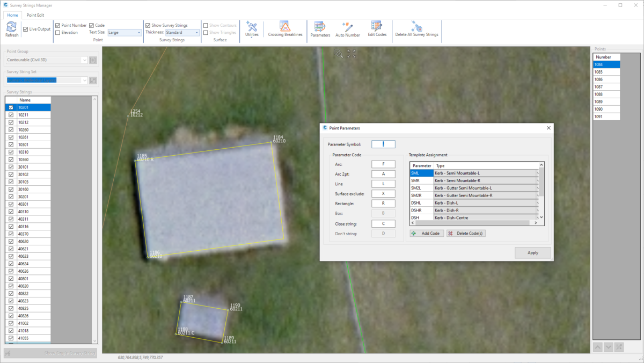Screen dimensions: 644x363
Task: Select point 1087 in the Points list
Action: pyautogui.click(x=606, y=86)
